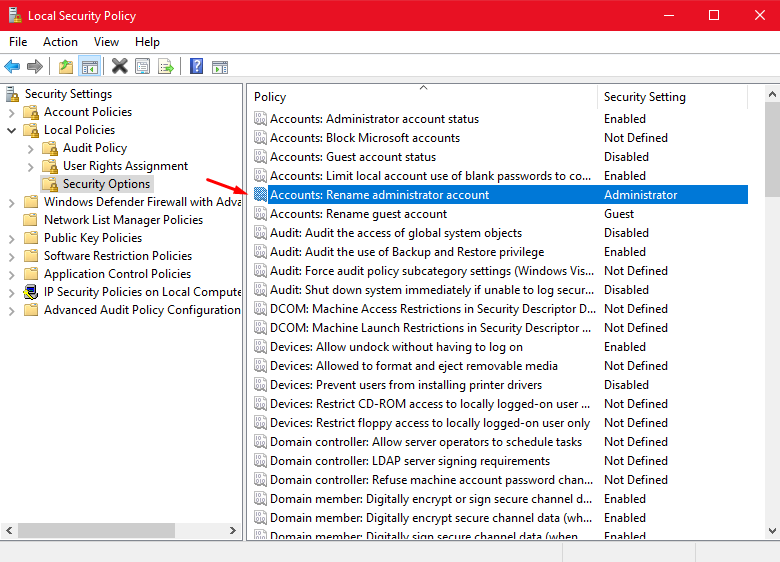Select the Software Restriction Policies tree item
780x562 pixels.
(x=118, y=256)
